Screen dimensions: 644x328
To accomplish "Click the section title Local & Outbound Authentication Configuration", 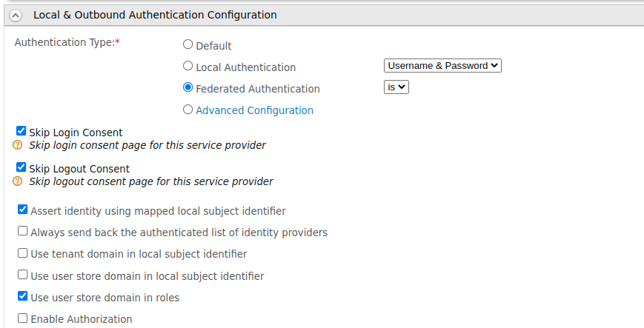I will click(155, 16).
